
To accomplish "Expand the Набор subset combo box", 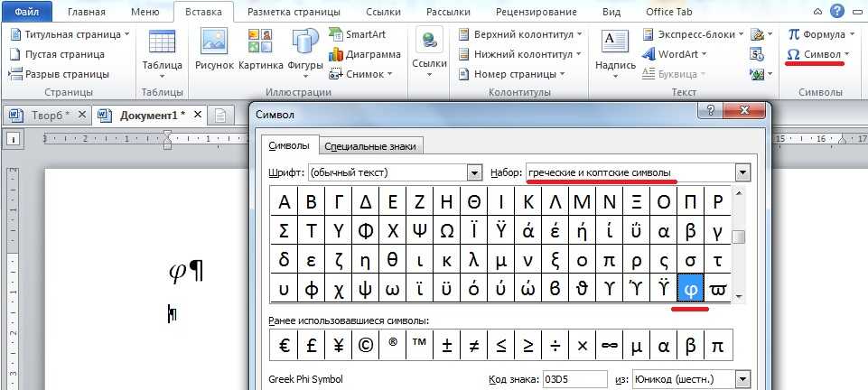I will [742, 173].
